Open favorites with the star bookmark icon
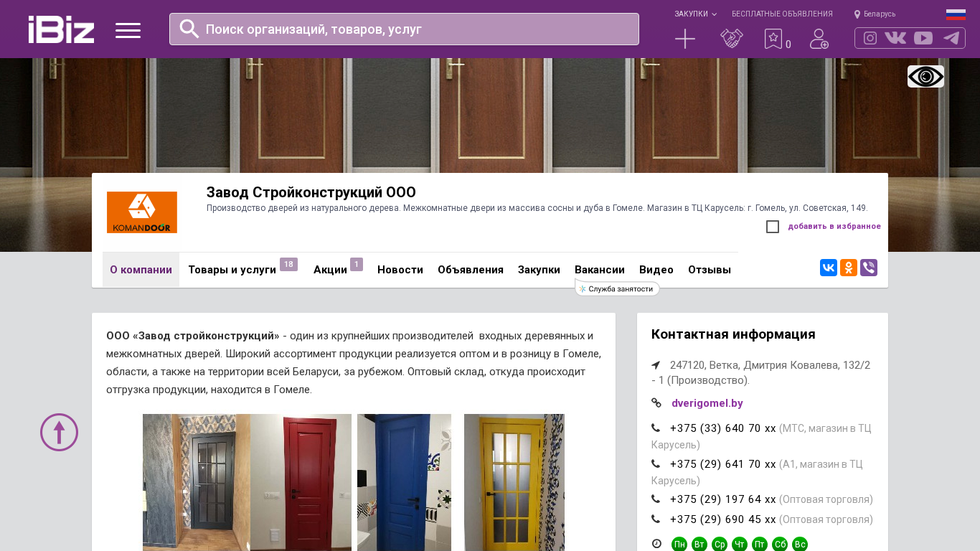This screenshot has height=551, width=980. click(x=773, y=39)
